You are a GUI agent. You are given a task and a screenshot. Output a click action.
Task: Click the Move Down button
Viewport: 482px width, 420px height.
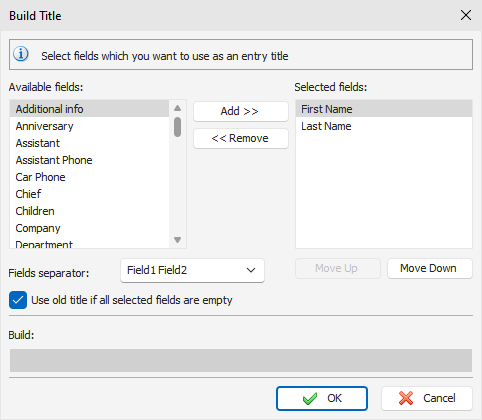430,268
